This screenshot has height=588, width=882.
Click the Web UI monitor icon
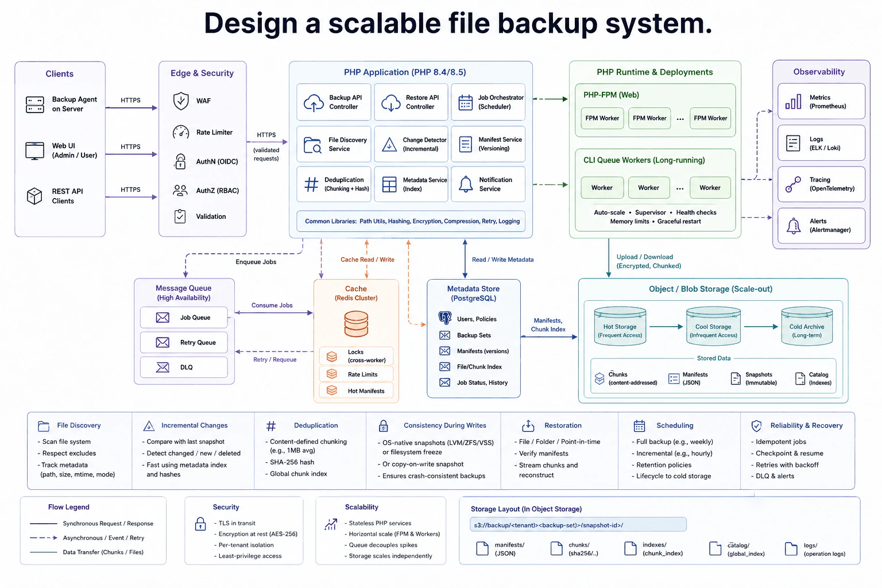coord(35,150)
